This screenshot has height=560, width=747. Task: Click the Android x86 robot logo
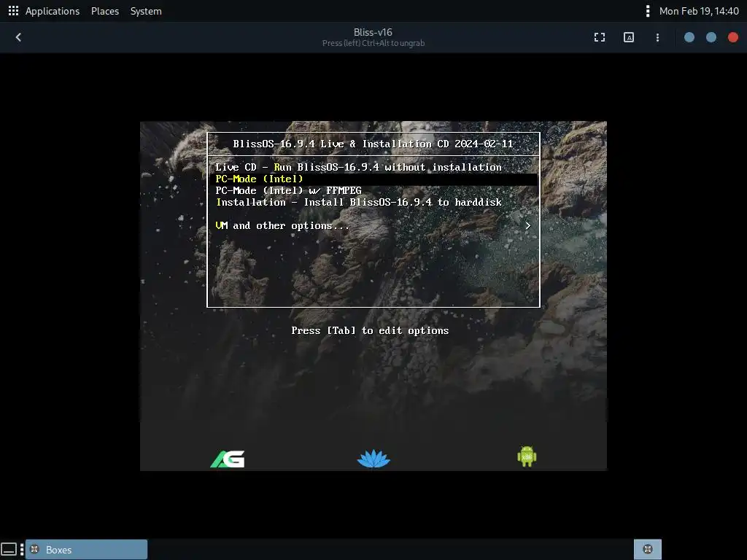point(527,456)
